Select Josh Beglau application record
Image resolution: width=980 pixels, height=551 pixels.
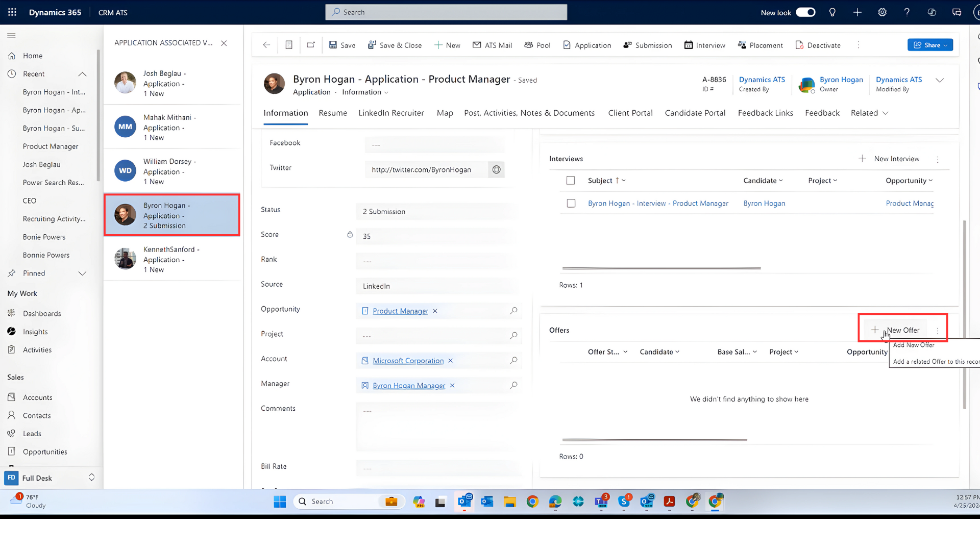[x=172, y=83]
